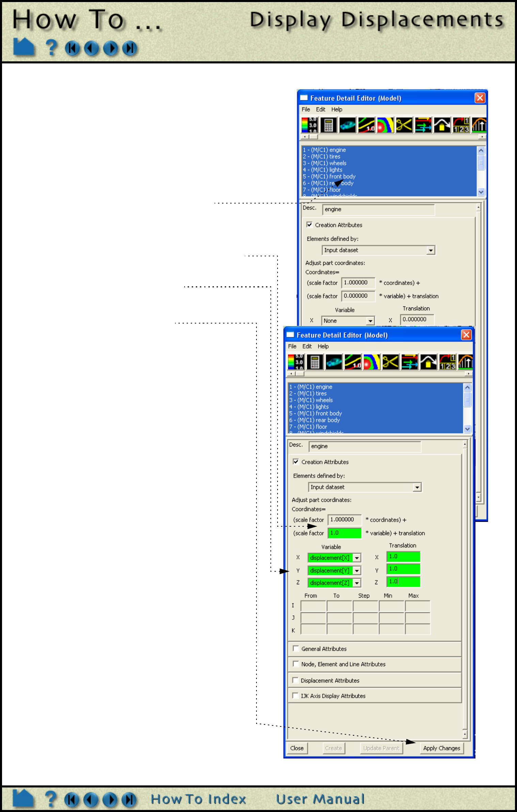This screenshot has height=812, width=517.
Task: Select the color legend Variables icon in front window
Action: coord(296,362)
